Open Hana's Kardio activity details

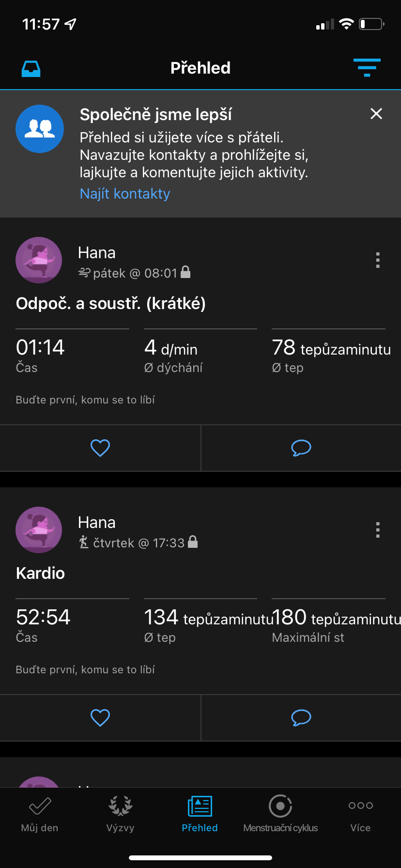point(40,573)
